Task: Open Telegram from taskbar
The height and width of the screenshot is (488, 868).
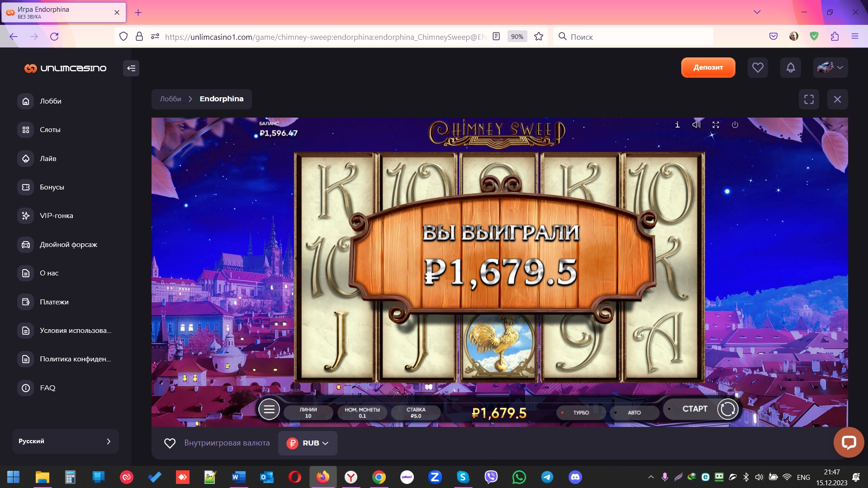Action: click(547, 477)
